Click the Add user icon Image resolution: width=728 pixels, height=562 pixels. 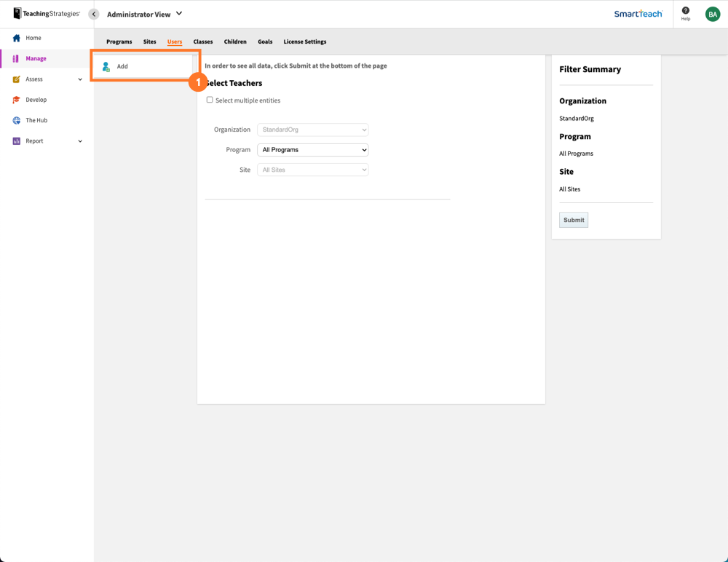point(108,66)
